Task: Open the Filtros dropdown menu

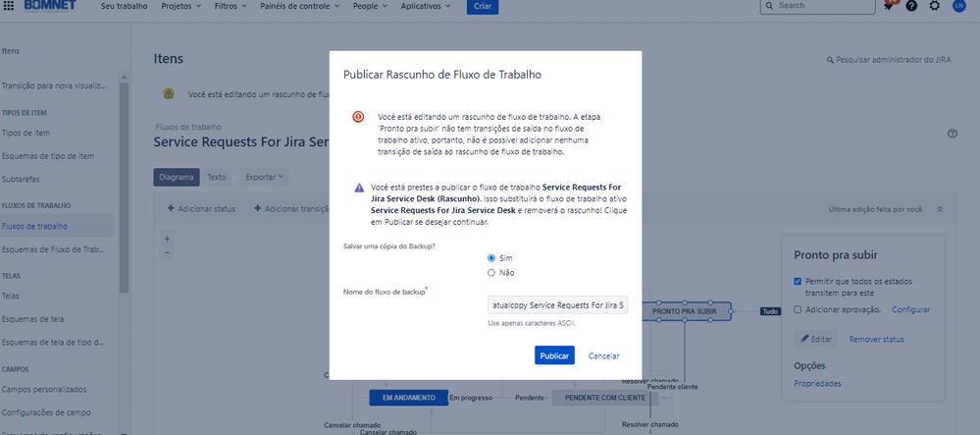Action: pyautogui.click(x=230, y=6)
